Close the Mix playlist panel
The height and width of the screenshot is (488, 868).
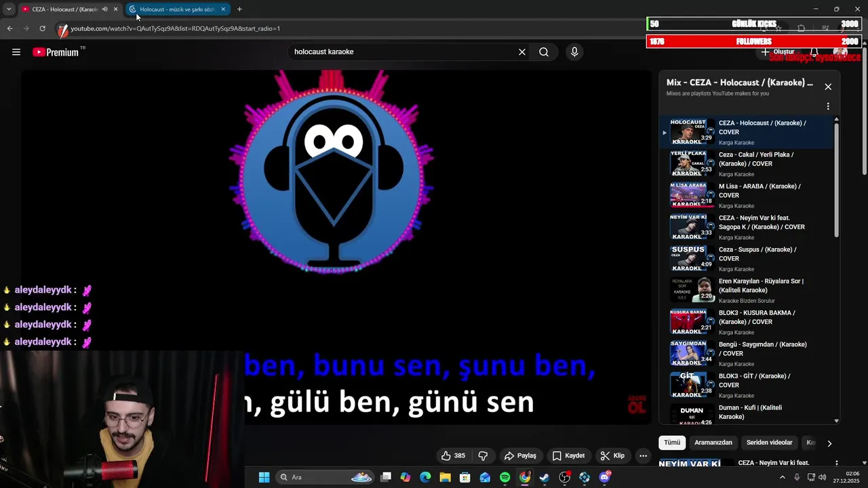tap(828, 87)
